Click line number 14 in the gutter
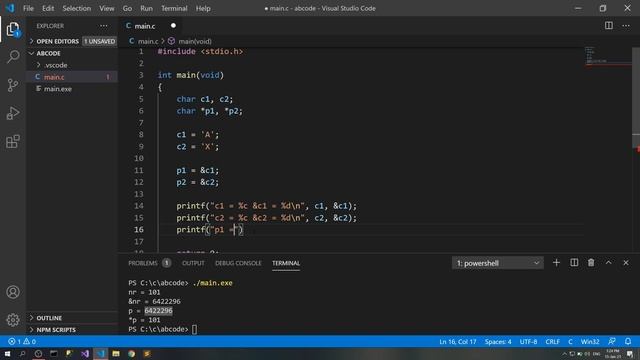The height and width of the screenshot is (360, 640). coord(139,206)
